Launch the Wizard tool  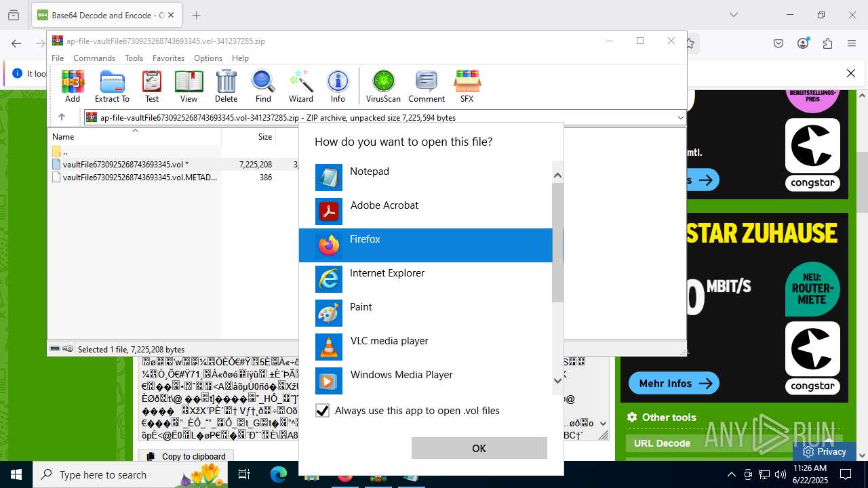pyautogui.click(x=301, y=86)
